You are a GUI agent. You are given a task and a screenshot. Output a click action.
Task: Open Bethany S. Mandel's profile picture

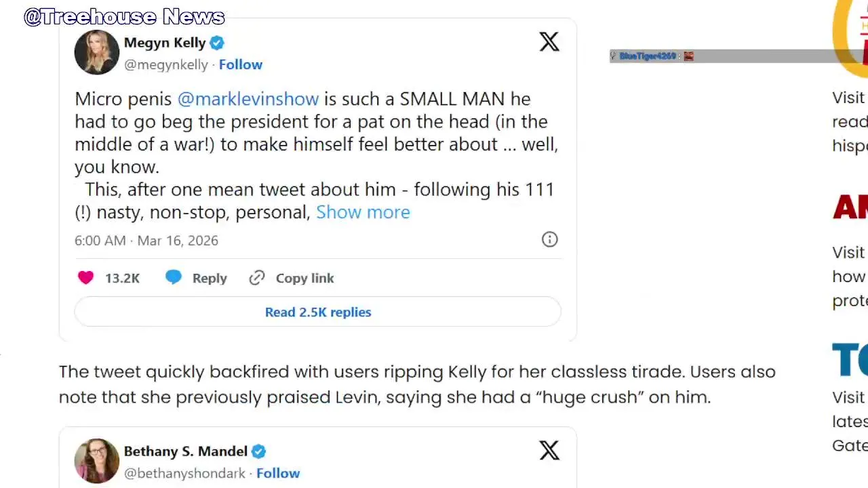97,460
